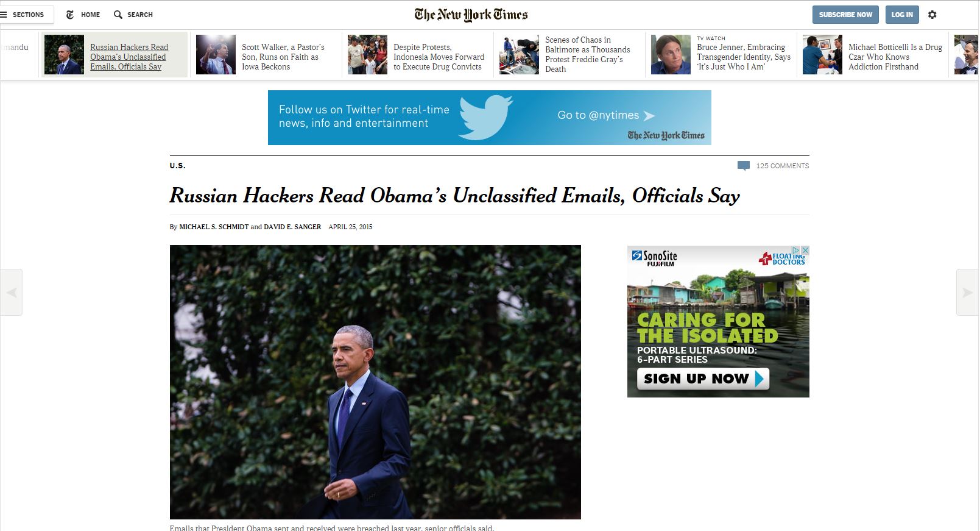980x531 pixels.
Task: Click the Michael Botticelli story thumbnail
Action: click(822, 55)
